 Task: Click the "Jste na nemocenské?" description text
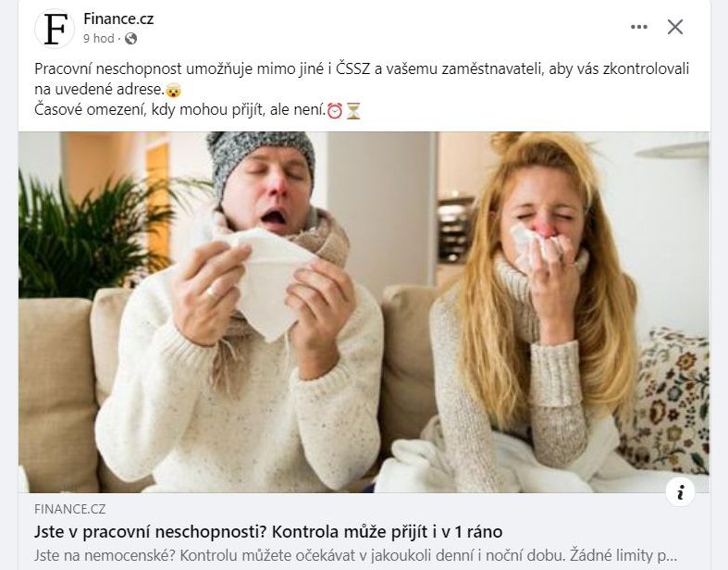coord(355,555)
